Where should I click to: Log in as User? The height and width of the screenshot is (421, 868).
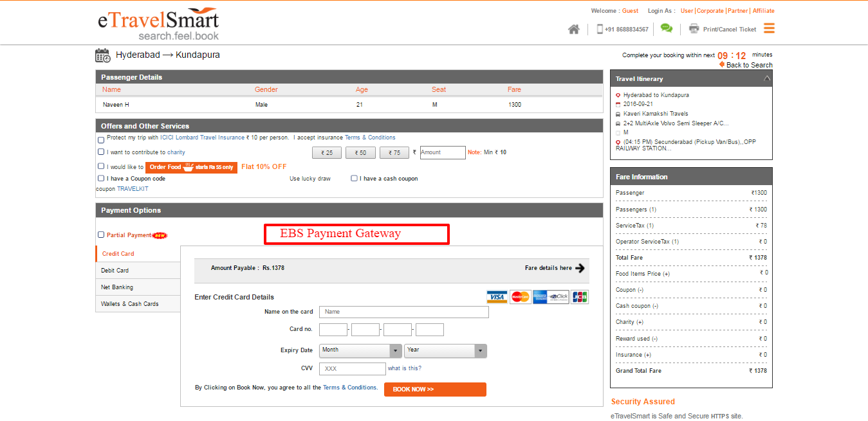coord(687,11)
